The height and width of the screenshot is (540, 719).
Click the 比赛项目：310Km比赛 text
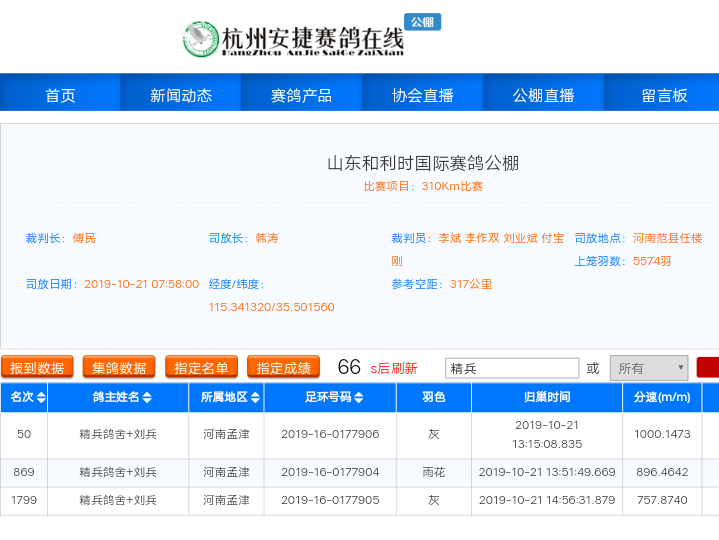[x=423, y=187]
